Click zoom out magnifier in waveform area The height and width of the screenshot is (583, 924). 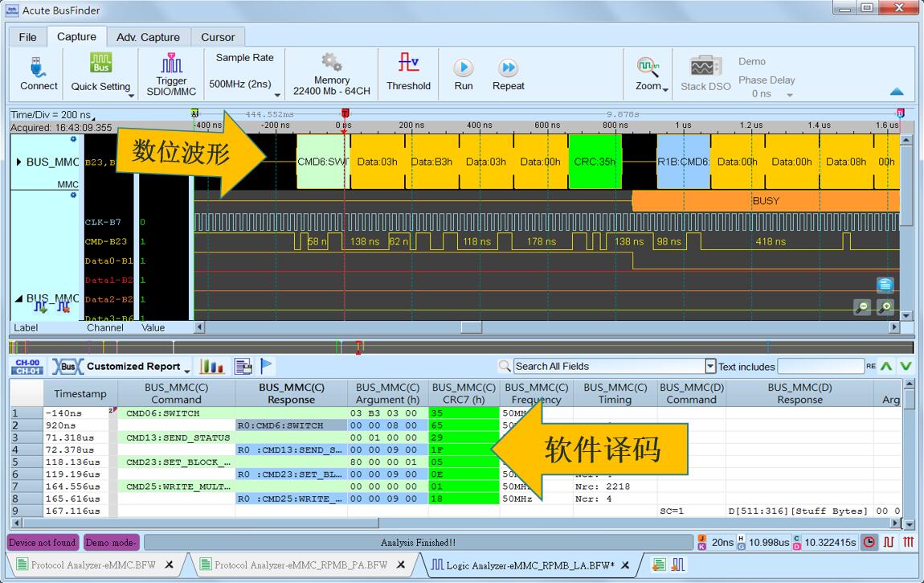pos(863,306)
